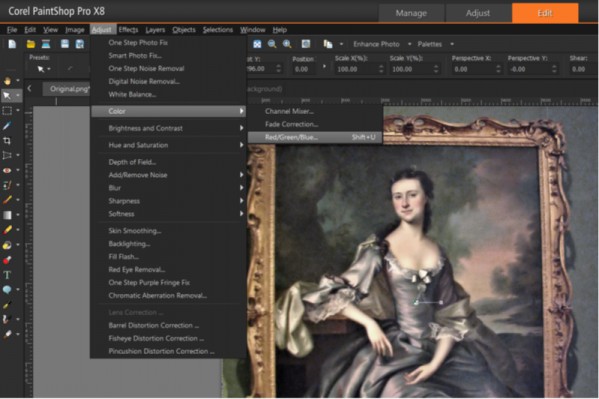The image size is (599, 399).
Task: Click the Paste clipboard icon
Action: pos(328,44)
